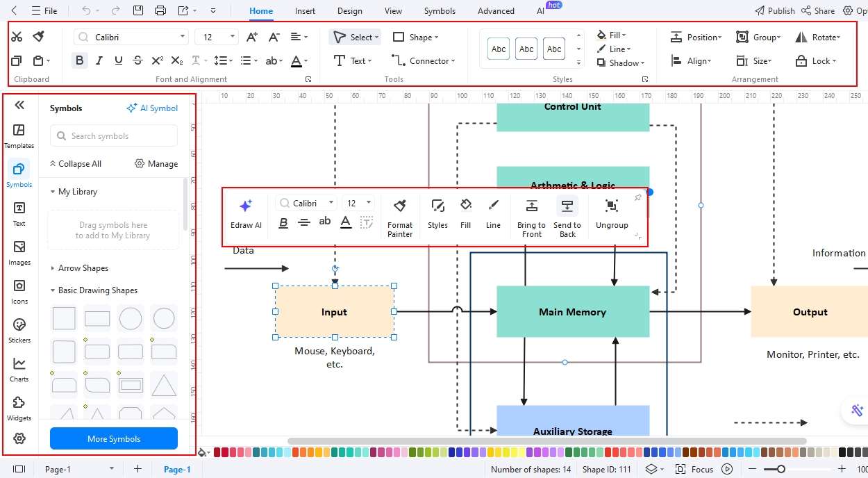Click the Cut scissors icon
The height and width of the screenshot is (478, 868).
(x=17, y=37)
